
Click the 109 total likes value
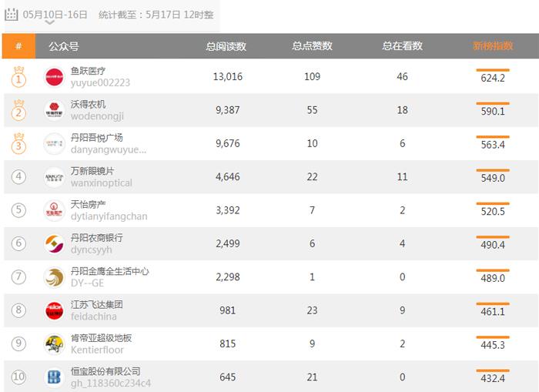[x=312, y=76]
